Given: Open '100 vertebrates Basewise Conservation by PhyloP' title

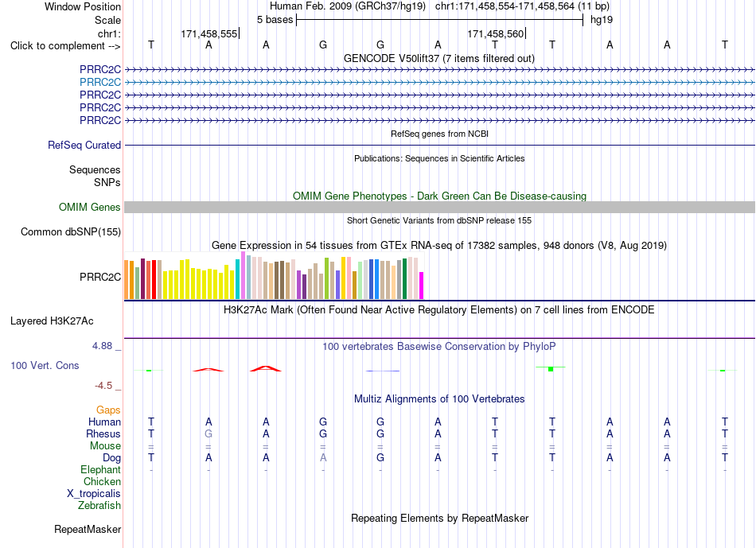Looking at the screenshot, I should point(439,347).
